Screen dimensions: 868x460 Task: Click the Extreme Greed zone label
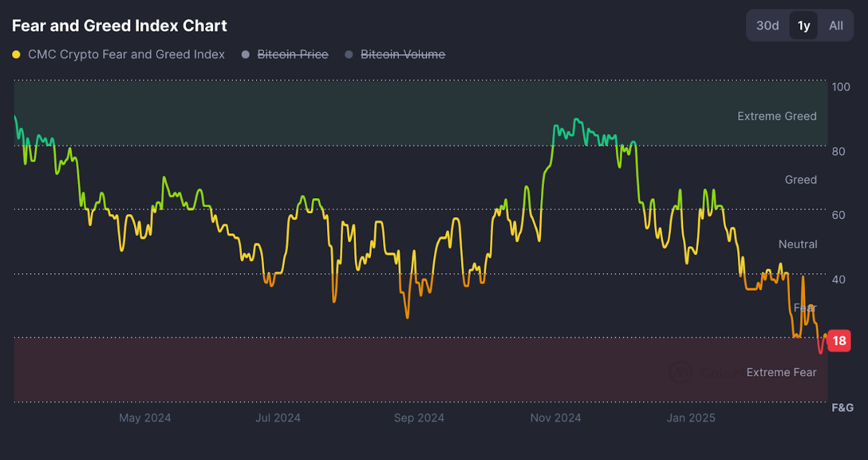(x=777, y=116)
